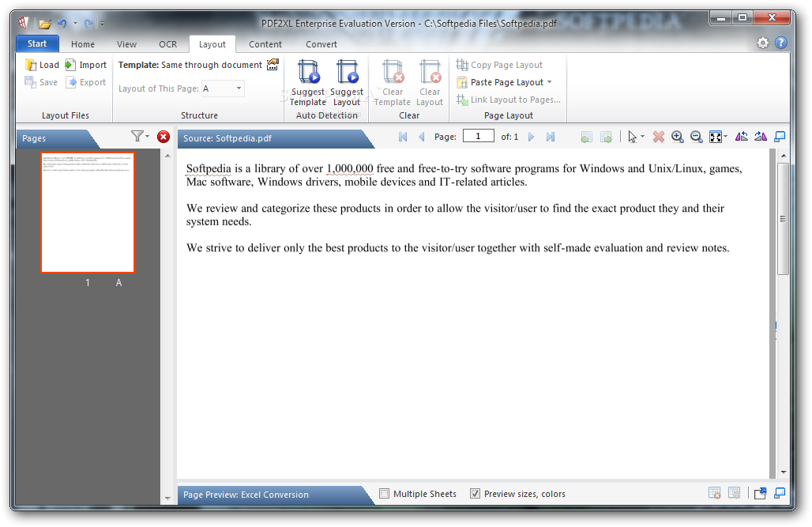
Task: Open the Help question mark icon
Action: [x=781, y=43]
